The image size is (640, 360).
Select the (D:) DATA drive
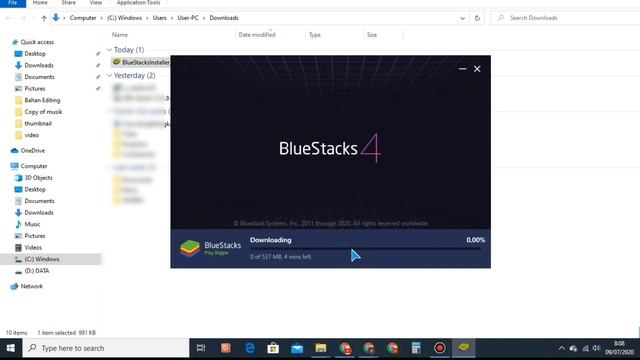click(x=36, y=271)
